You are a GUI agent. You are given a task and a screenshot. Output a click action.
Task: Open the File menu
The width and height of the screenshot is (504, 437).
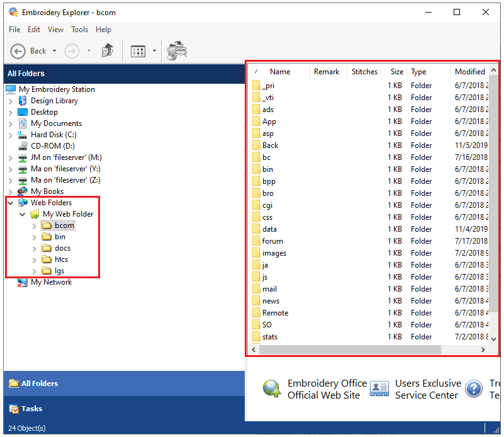[x=14, y=30]
